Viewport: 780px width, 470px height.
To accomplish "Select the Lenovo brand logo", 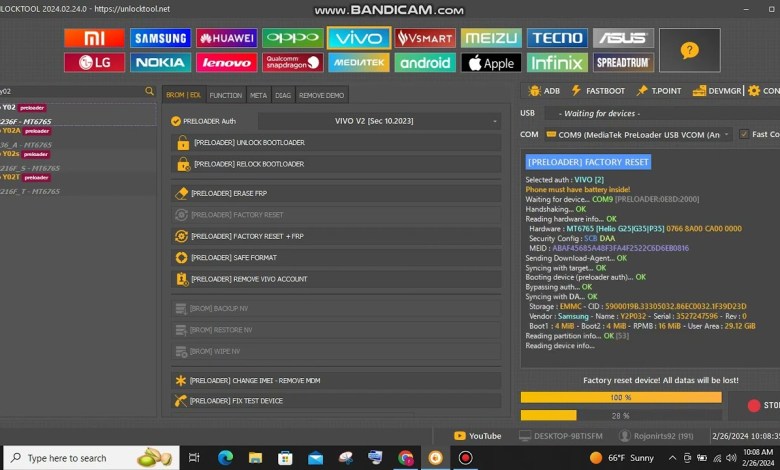I will (x=226, y=63).
